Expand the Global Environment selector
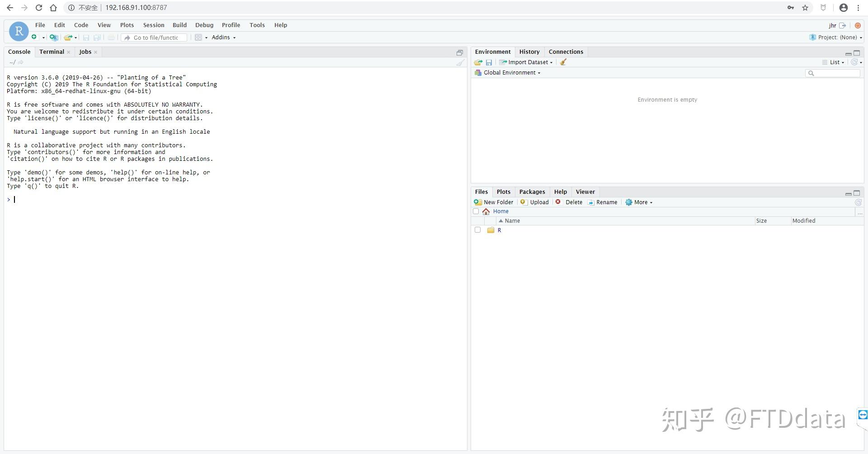The image size is (868, 454). (508, 72)
